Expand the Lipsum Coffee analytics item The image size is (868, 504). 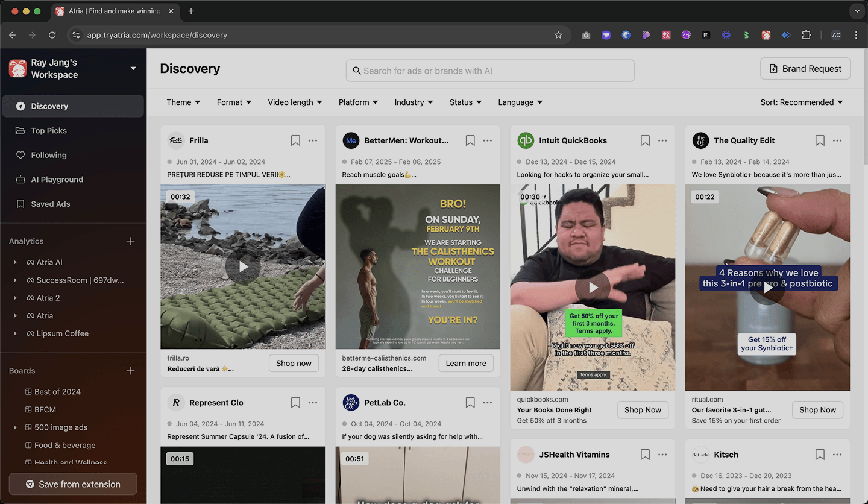tap(15, 333)
